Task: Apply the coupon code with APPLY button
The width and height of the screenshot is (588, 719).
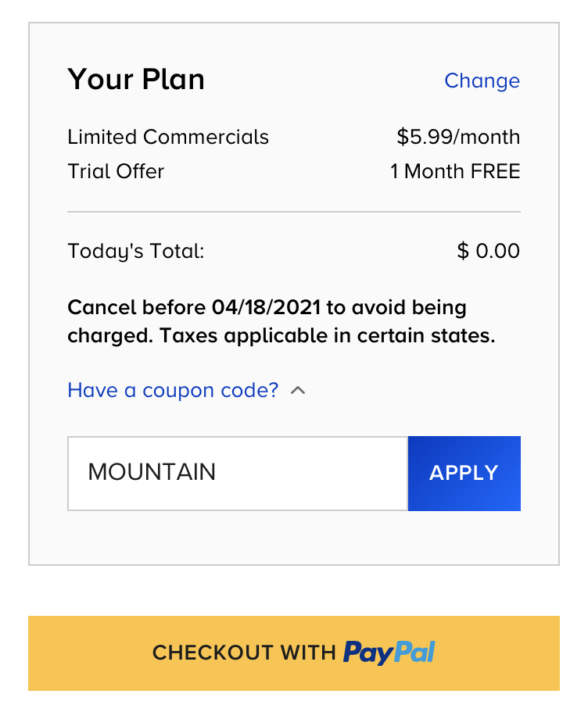Action: (464, 474)
